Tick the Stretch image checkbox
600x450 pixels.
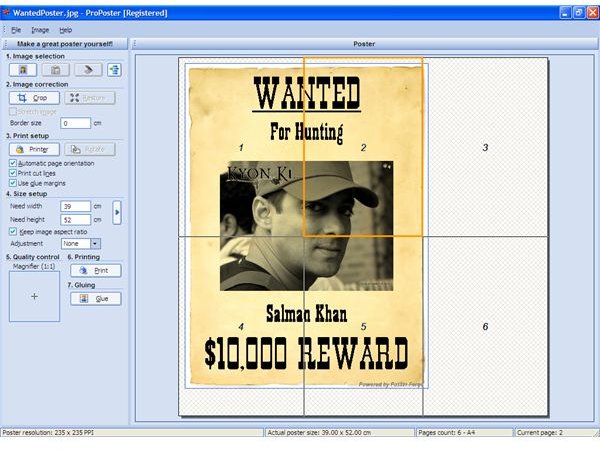pyautogui.click(x=13, y=112)
